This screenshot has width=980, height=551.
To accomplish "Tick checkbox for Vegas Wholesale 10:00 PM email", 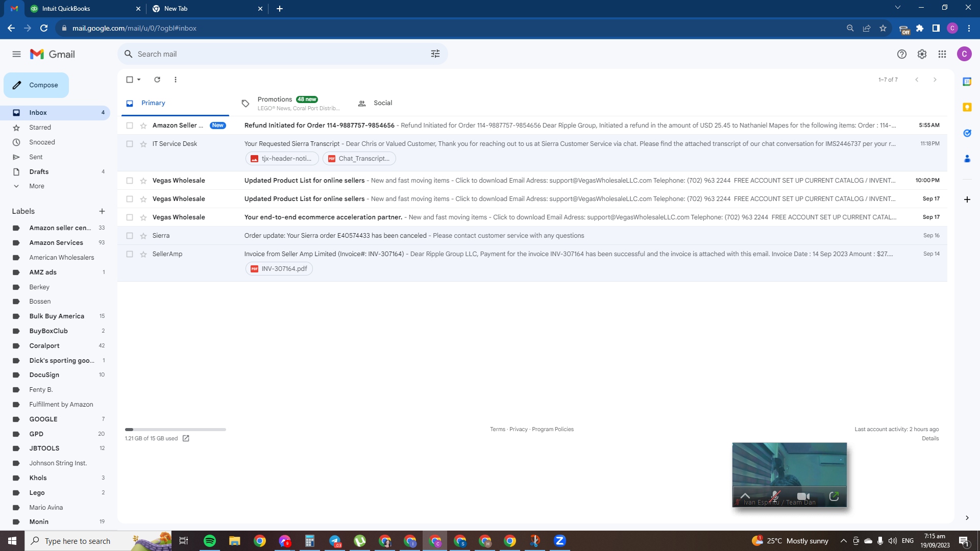I will (130, 181).
